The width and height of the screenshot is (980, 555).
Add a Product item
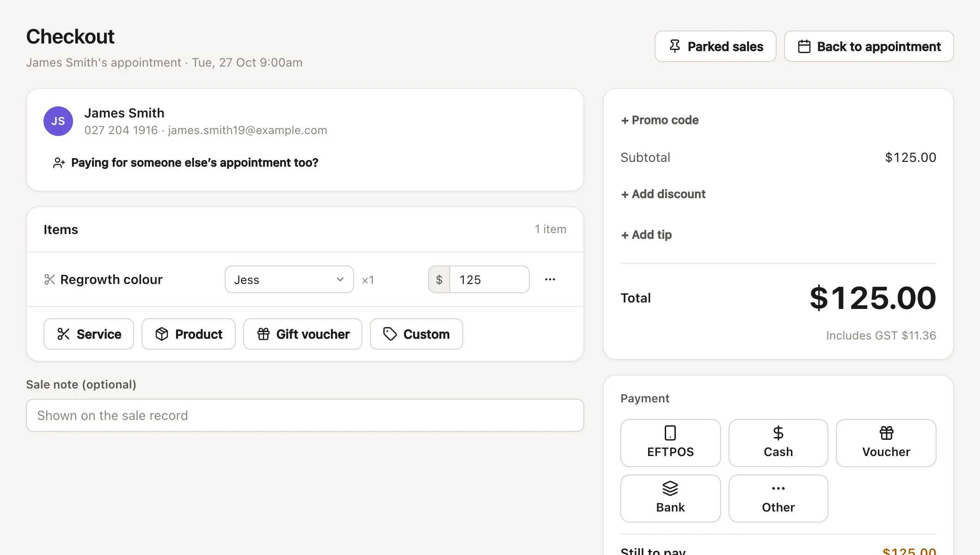pos(189,334)
